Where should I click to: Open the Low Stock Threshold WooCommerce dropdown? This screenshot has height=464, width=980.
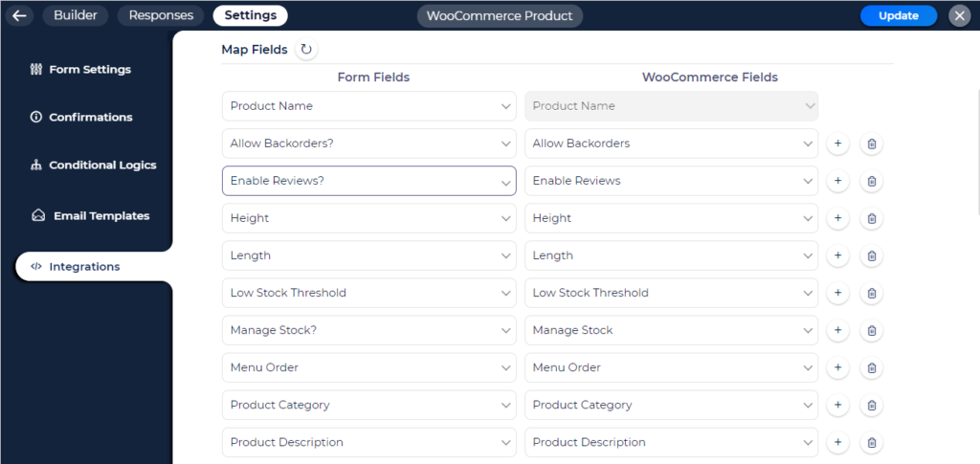[671, 293]
